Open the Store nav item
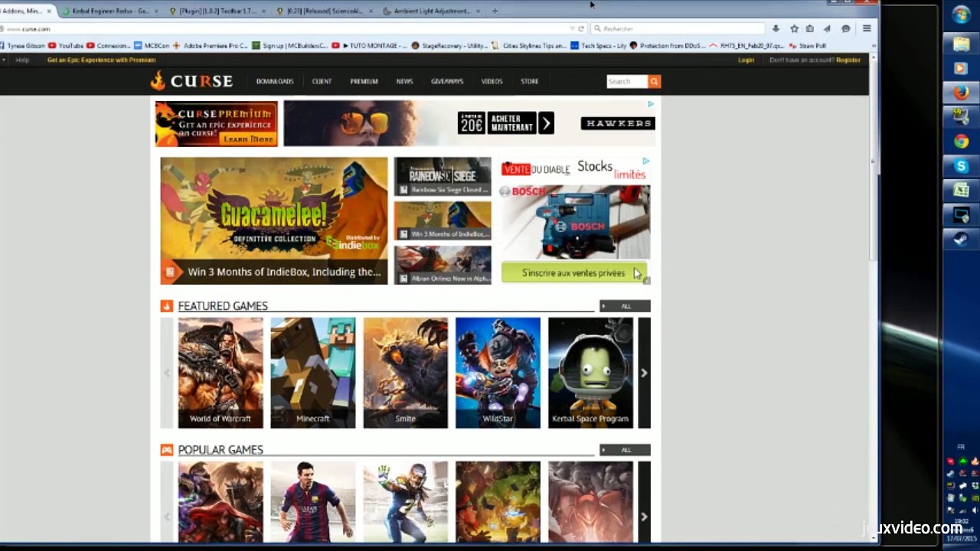The height and width of the screenshot is (551, 980). click(x=529, y=81)
